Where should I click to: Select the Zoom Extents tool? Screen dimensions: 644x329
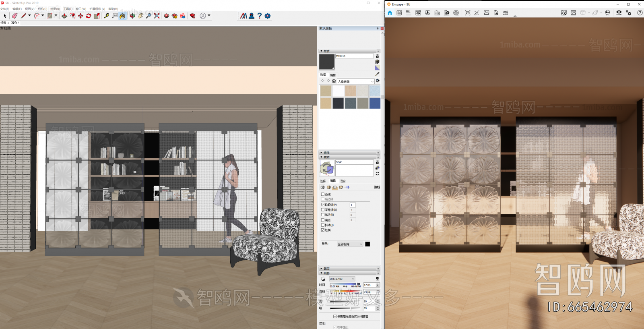[157, 16]
